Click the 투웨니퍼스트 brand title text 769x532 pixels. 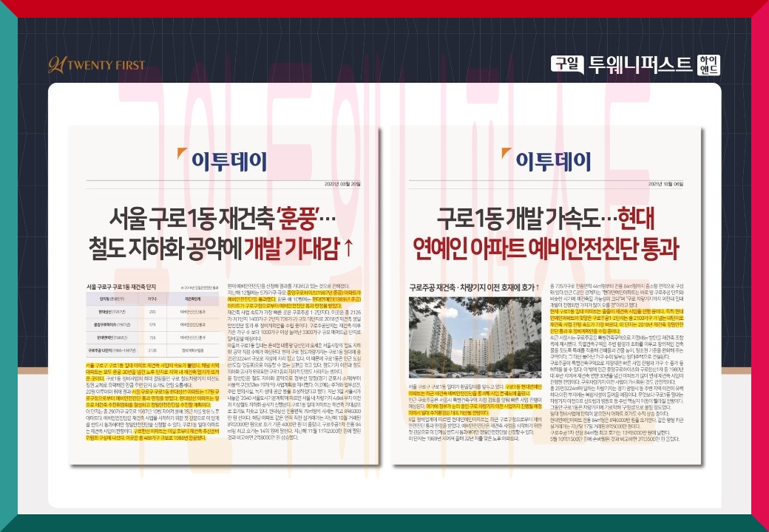click(640, 65)
